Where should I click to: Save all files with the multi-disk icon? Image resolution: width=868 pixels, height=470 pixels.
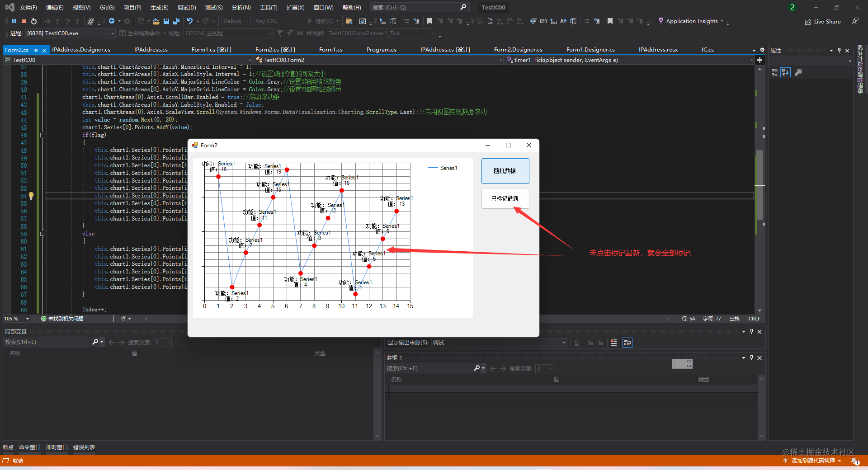(x=176, y=21)
